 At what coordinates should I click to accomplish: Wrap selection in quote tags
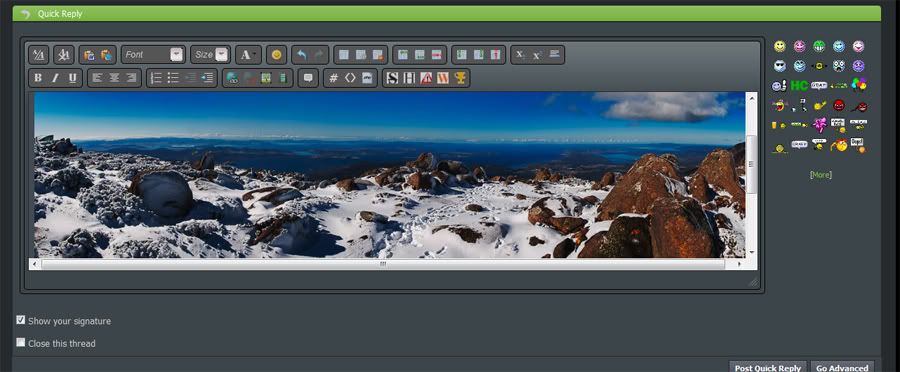[308, 78]
